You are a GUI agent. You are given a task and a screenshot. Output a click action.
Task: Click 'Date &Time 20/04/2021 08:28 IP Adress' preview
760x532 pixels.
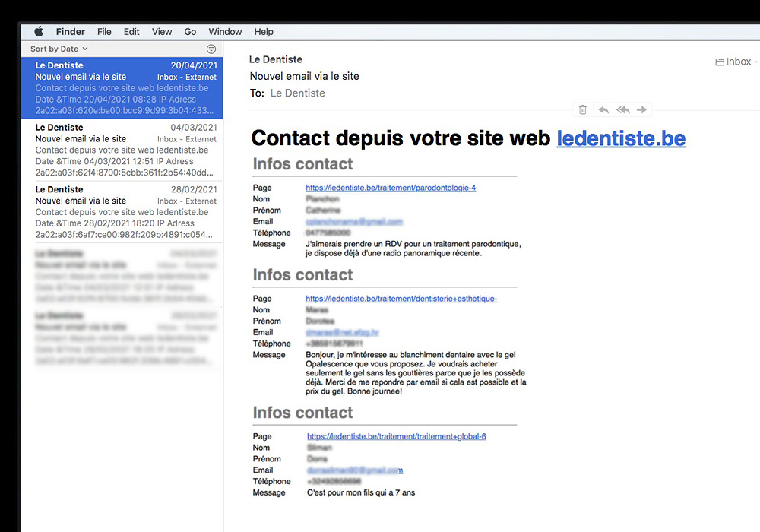pyautogui.click(x=116, y=100)
